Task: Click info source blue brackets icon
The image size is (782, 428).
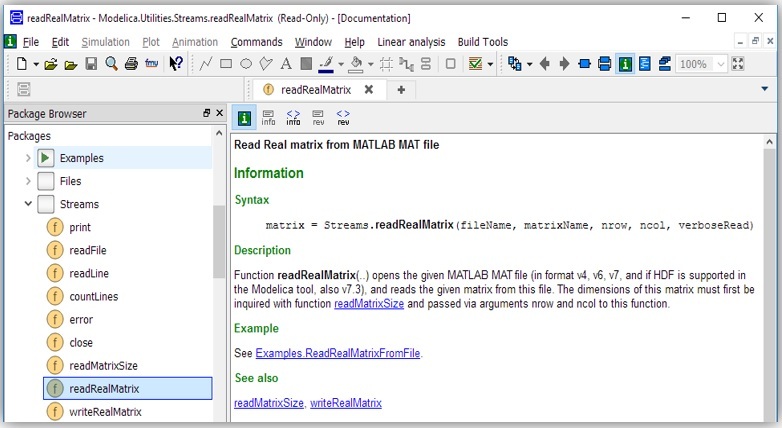Action: (x=293, y=118)
